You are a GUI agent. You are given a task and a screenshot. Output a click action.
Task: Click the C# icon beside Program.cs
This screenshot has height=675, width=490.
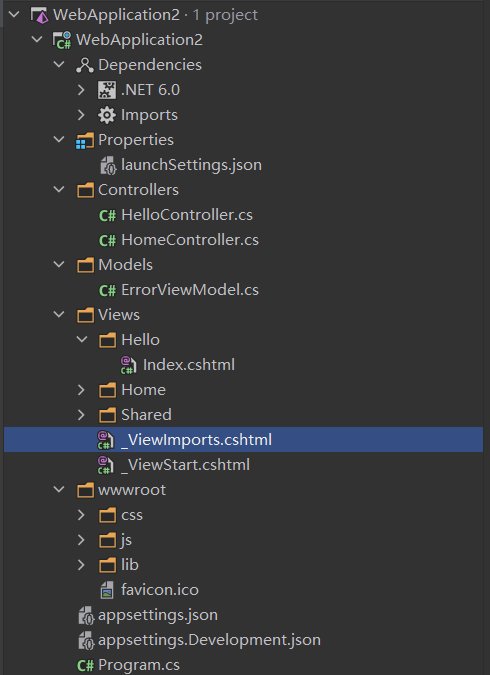(85, 665)
